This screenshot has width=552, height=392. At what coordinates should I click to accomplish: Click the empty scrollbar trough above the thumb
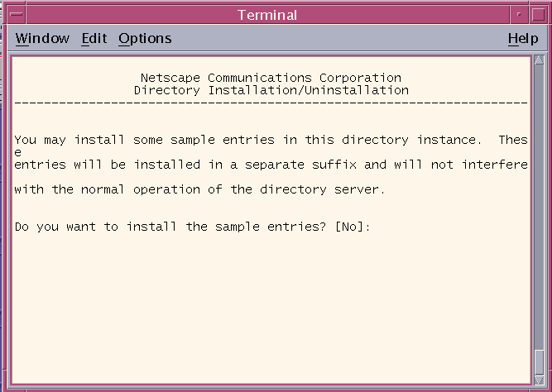pos(539,208)
